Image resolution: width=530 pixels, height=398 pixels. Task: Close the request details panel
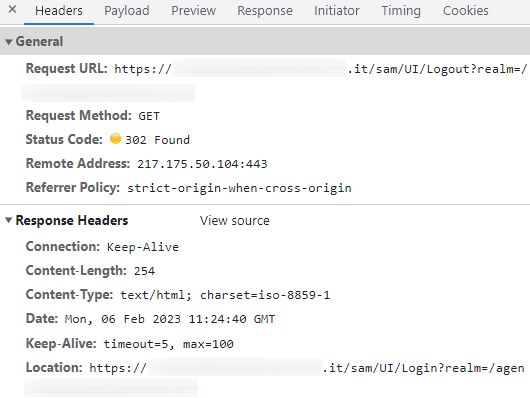(12, 9)
